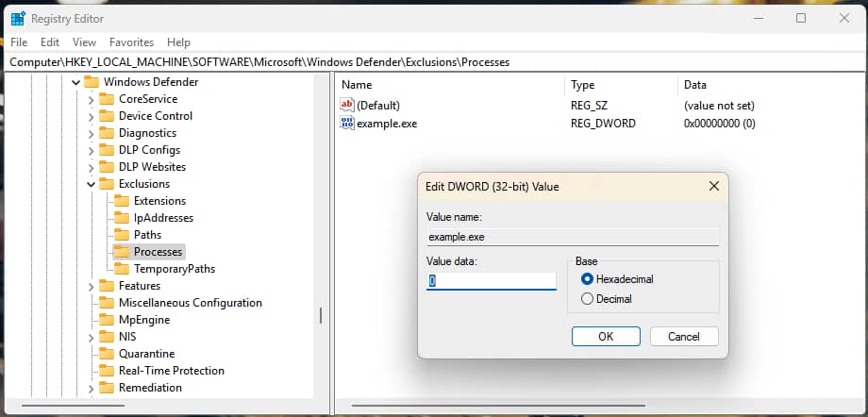Viewport: 868px width, 417px height.
Task: Click the DLP Configs folder icon
Action: pyautogui.click(x=107, y=150)
